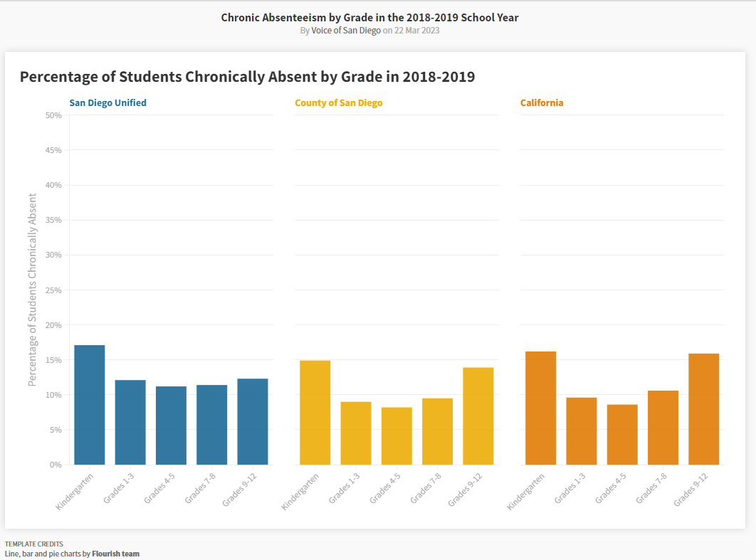
Task: Click the California Grades 4-5 bar
Action: [x=622, y=435]
